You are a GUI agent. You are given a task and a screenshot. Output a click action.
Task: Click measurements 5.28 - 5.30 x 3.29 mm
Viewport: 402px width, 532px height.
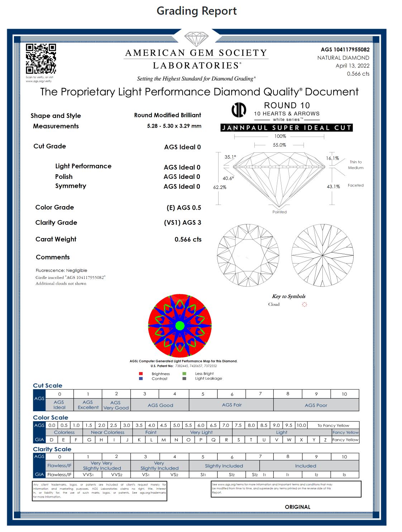tap(174, 126)
